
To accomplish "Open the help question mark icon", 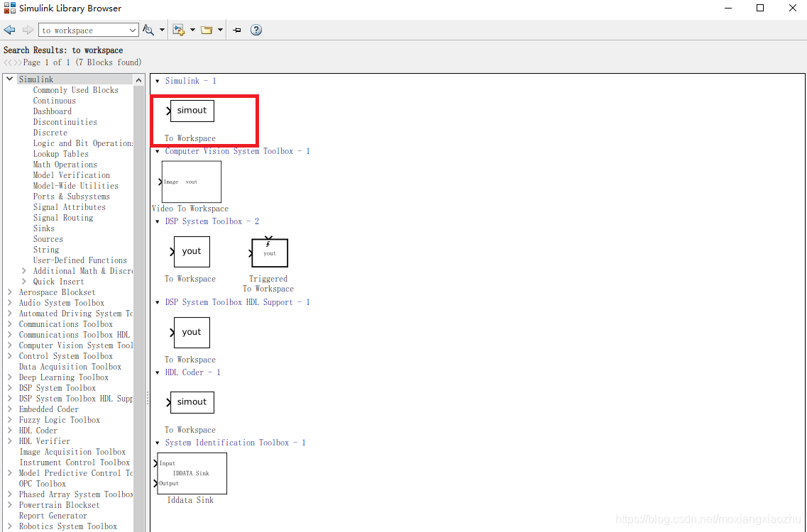I will tap(256, 30).
